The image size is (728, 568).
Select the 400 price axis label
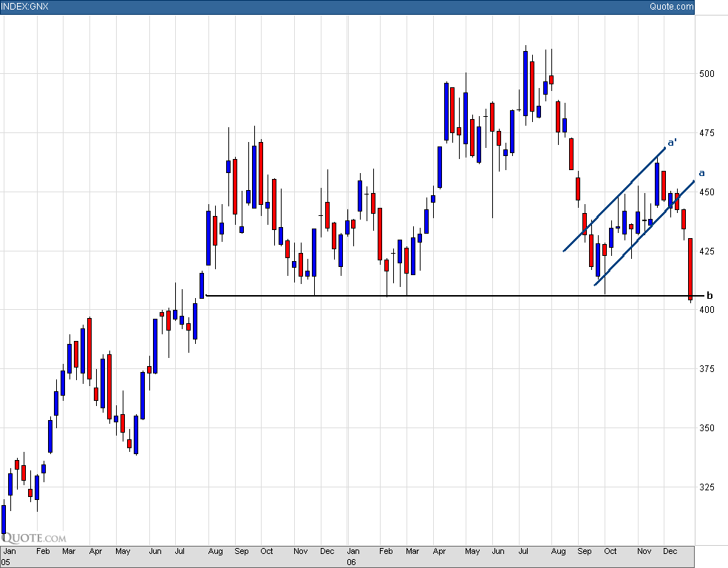point(707,310)
